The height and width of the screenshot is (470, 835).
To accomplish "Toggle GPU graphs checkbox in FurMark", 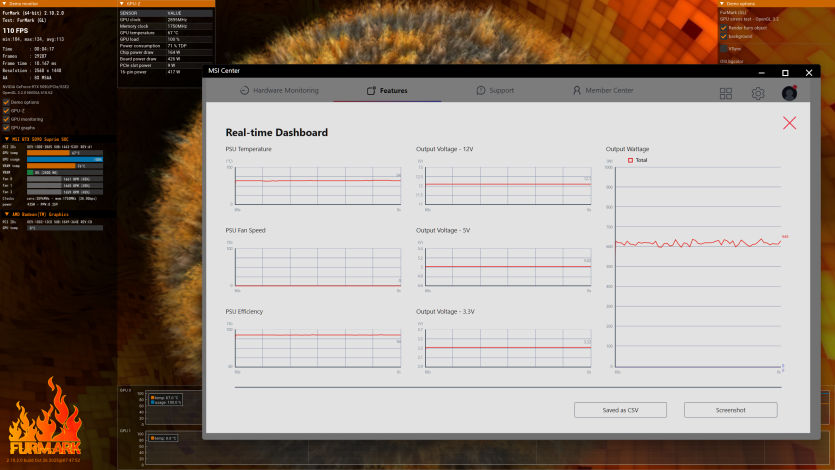I will click(x=6, y=128).
